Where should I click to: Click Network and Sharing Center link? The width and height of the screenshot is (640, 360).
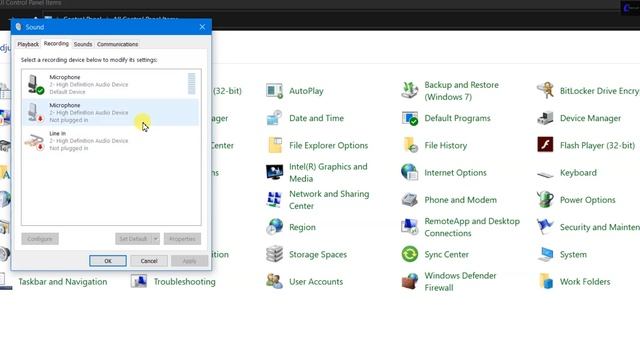pos(329,200)
